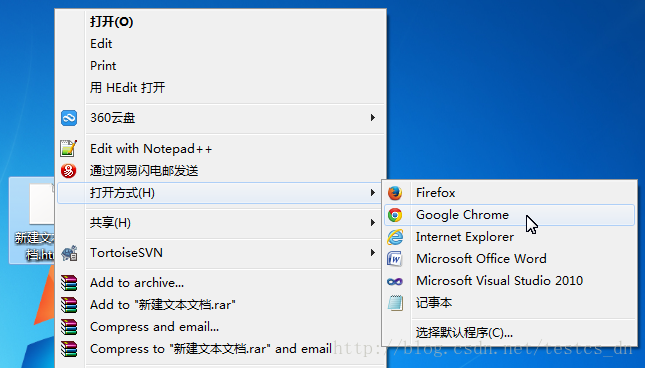Image resolution: width=645 pixels, height=368 pixels.
Task: Click the Google Chrome icon
Action: tap(395, 215)
